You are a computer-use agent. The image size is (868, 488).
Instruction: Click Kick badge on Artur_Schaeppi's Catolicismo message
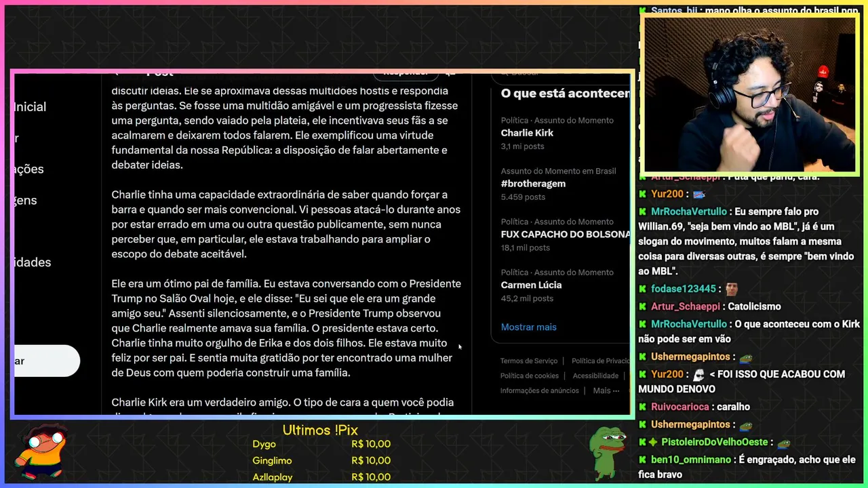point(643,306)
